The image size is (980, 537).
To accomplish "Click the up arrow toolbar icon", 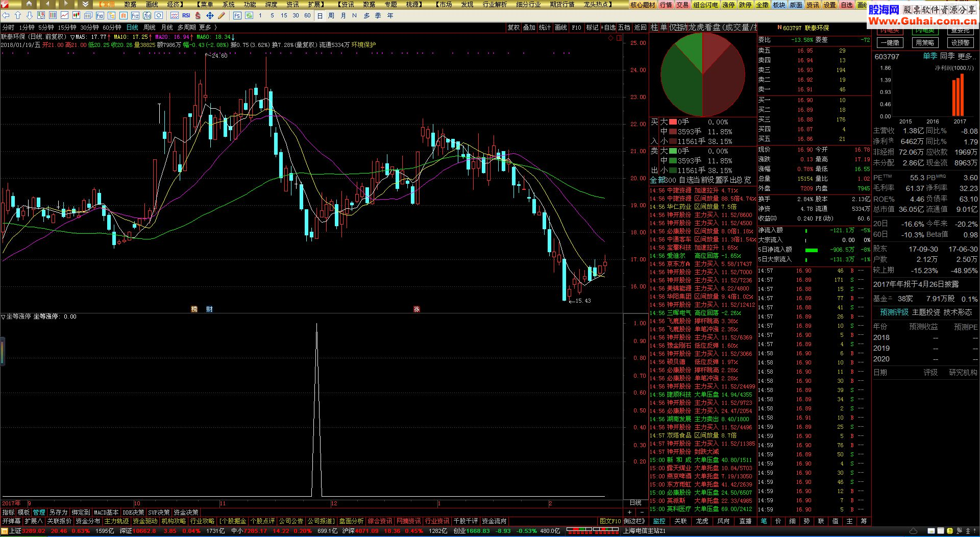I will [x=18, y=16].
